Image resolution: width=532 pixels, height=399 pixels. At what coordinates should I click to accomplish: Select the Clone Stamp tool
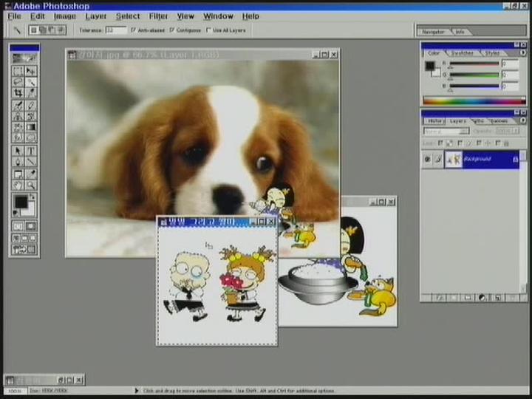(18, 117)
